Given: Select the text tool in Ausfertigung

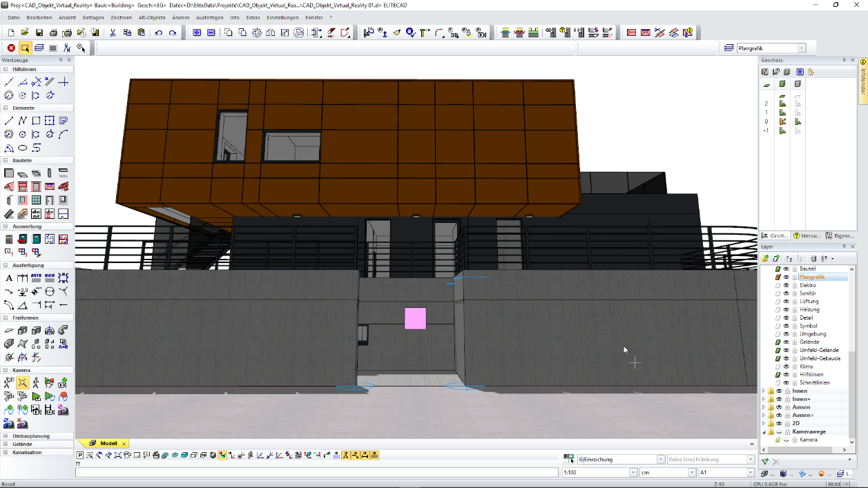Looking at the screenshot, I should coord(9,278).
